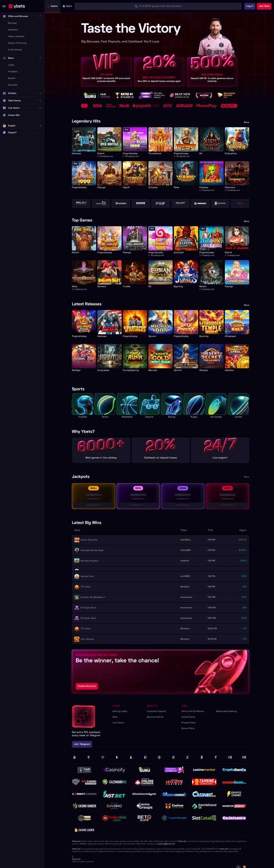Open the Support sidebar icon
Viewport: 274px width, 868px height.
4,132
